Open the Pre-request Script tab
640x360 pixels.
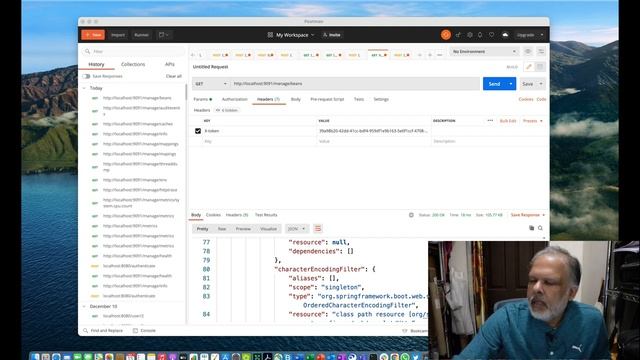[x=327, y=99]
